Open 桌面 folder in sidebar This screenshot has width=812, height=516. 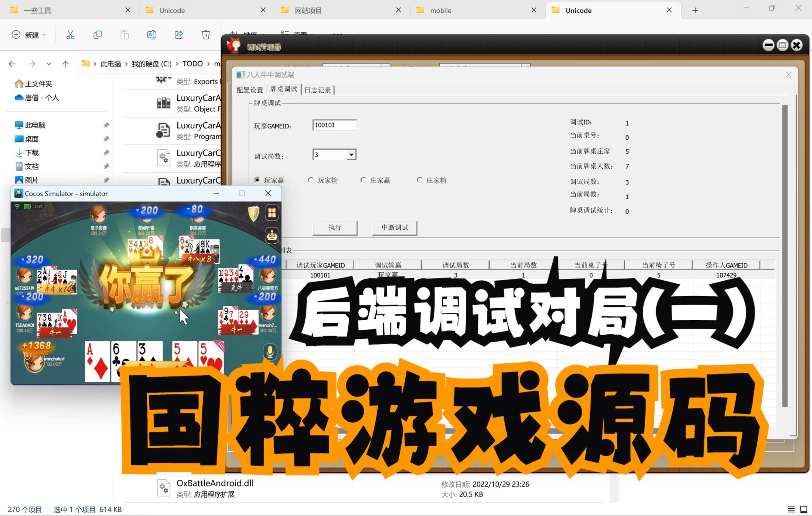[x=27, y=139]
